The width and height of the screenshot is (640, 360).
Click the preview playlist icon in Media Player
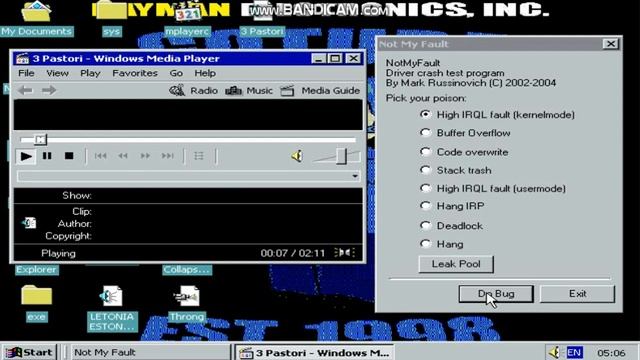tap(199, 156)
